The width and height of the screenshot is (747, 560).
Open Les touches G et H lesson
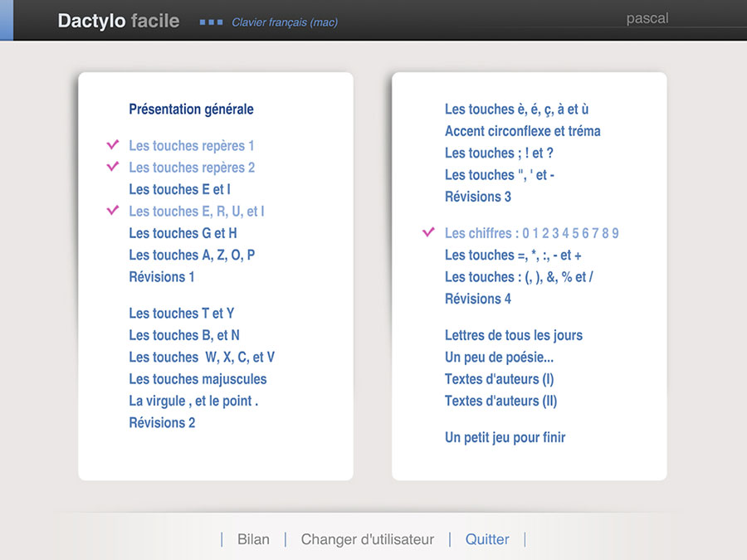[x=183, y=233]
